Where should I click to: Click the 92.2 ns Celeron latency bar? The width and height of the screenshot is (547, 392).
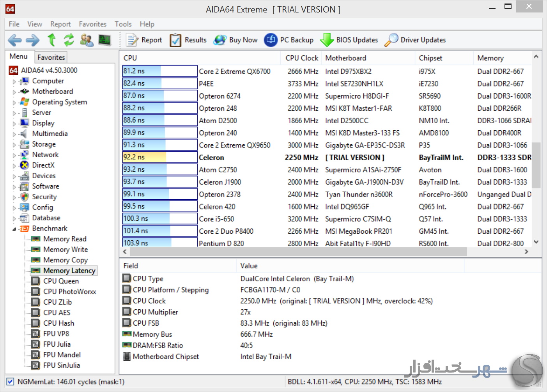(x=160, y=157)
